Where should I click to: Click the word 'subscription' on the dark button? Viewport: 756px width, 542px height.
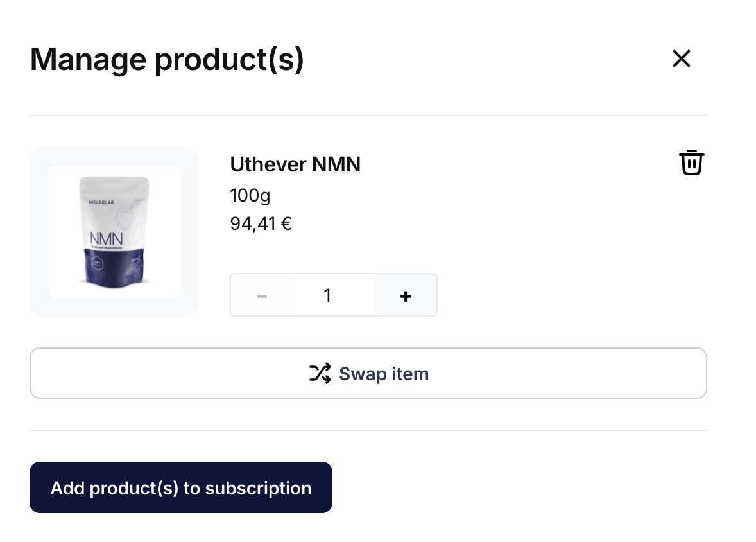(258, 489)
